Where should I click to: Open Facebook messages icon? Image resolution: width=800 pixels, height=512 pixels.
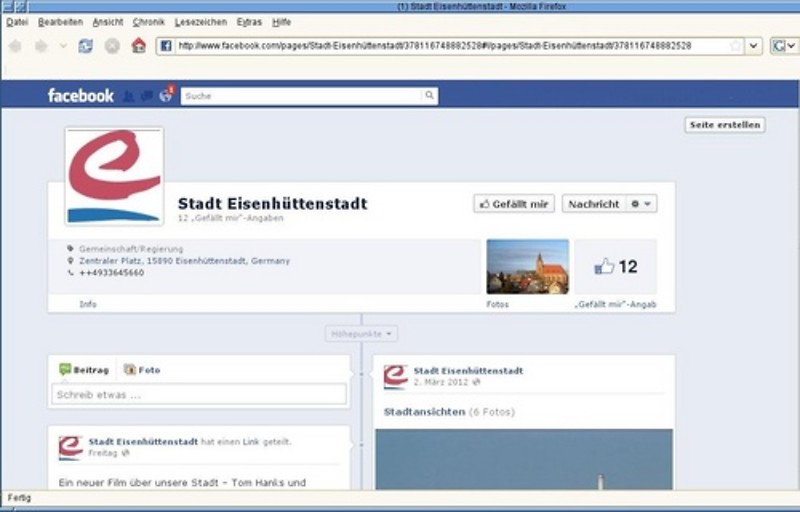coord(147,96)
